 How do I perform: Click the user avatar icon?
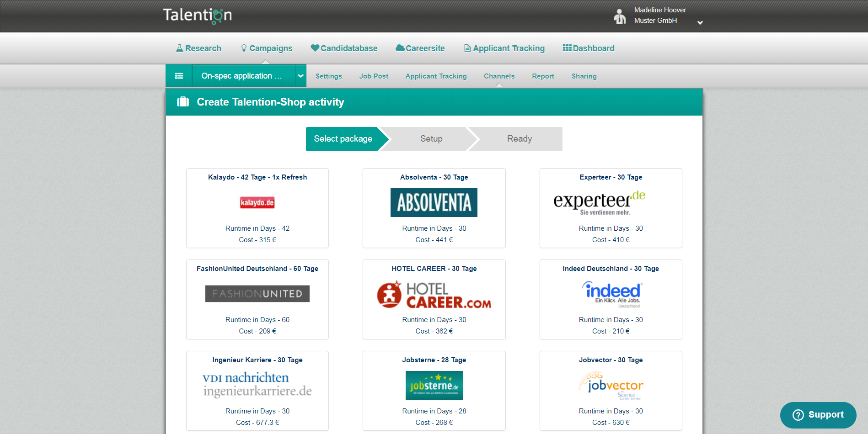click(620, 16)
